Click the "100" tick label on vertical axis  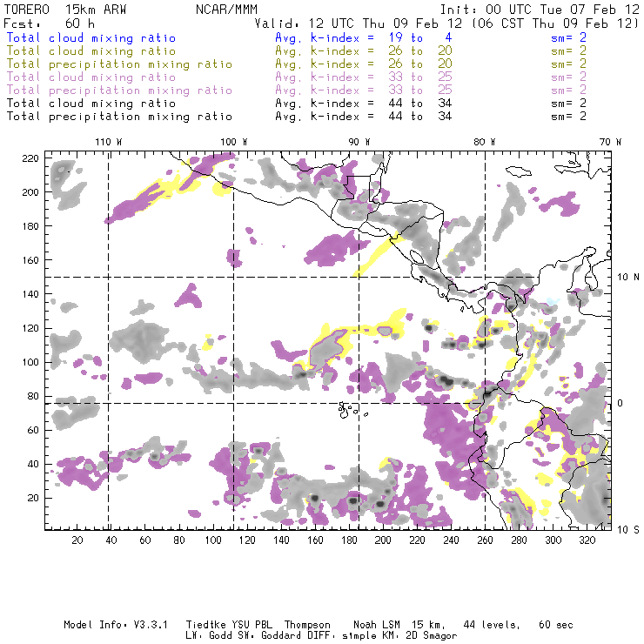coord(30,362)
